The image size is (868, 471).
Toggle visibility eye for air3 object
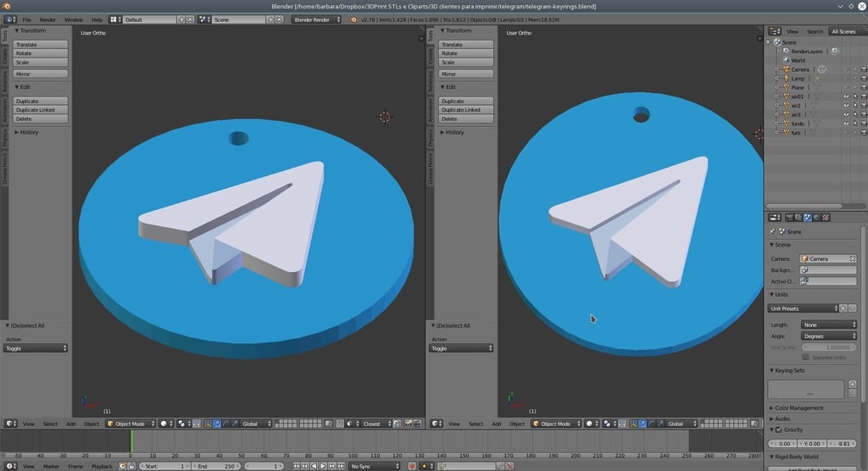click(846, 114)
